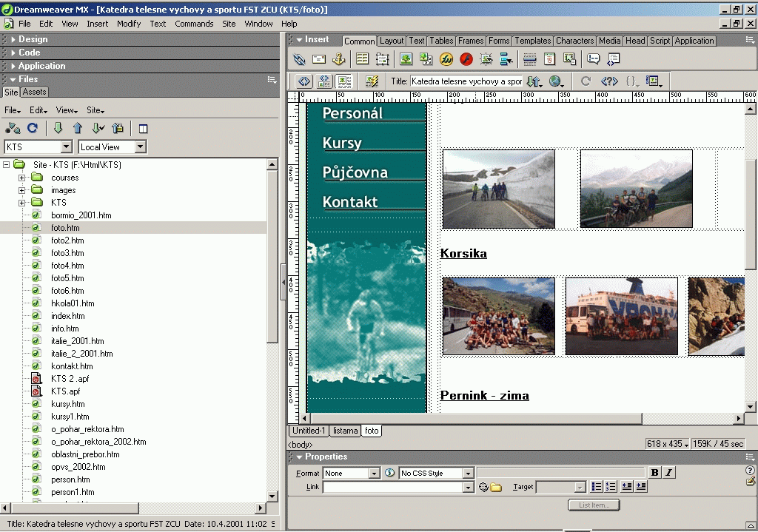Image resolution: width=758 pixels, height=532 pixels.
Task: Toggle Bold formatting in Properties
Action: coord(654,473)
